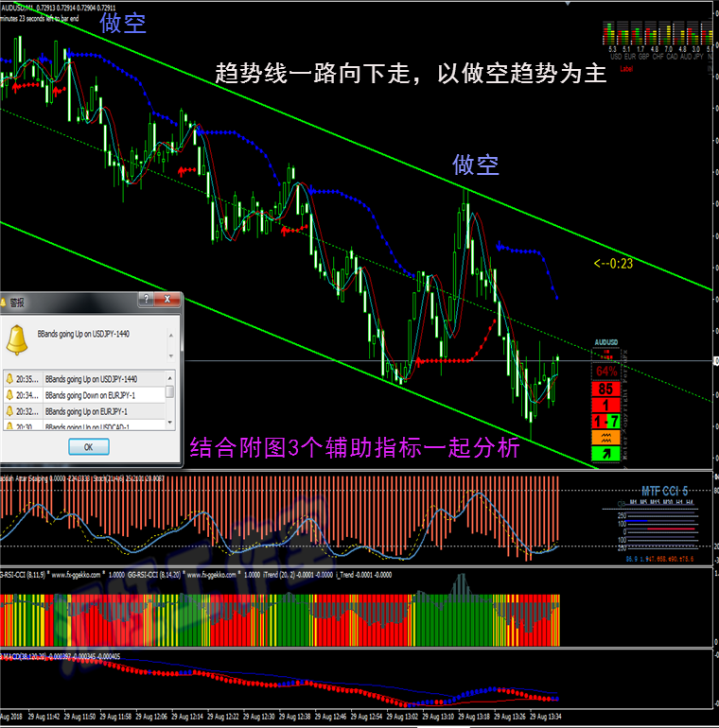
Task: Click OK in the alert dialog
Action: click(x=89, y=447)
